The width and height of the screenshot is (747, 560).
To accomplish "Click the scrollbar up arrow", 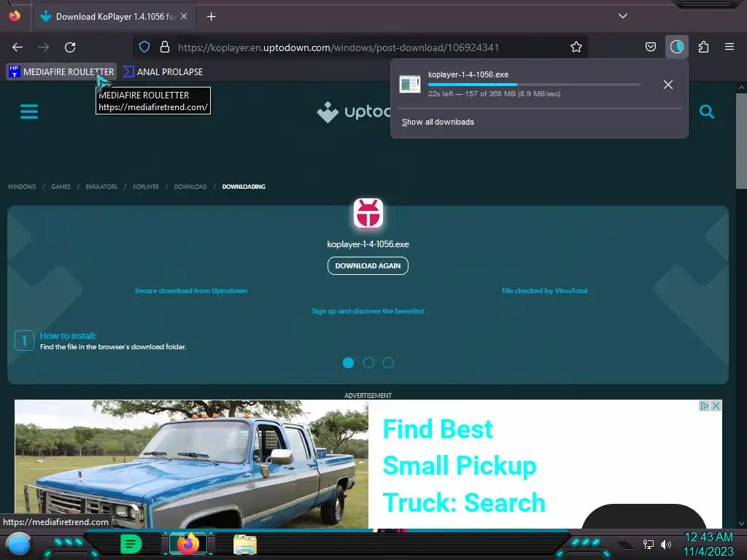I will click(x=741, y=87).
